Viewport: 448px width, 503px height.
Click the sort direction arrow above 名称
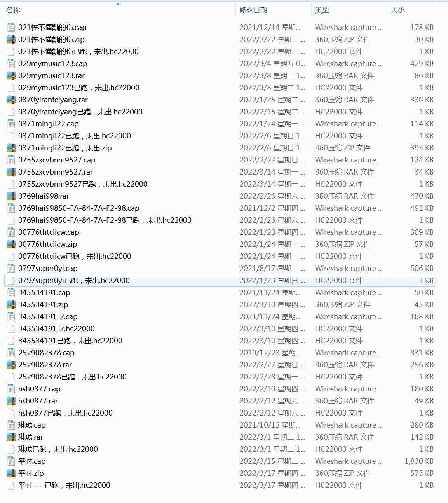point(119,3)
